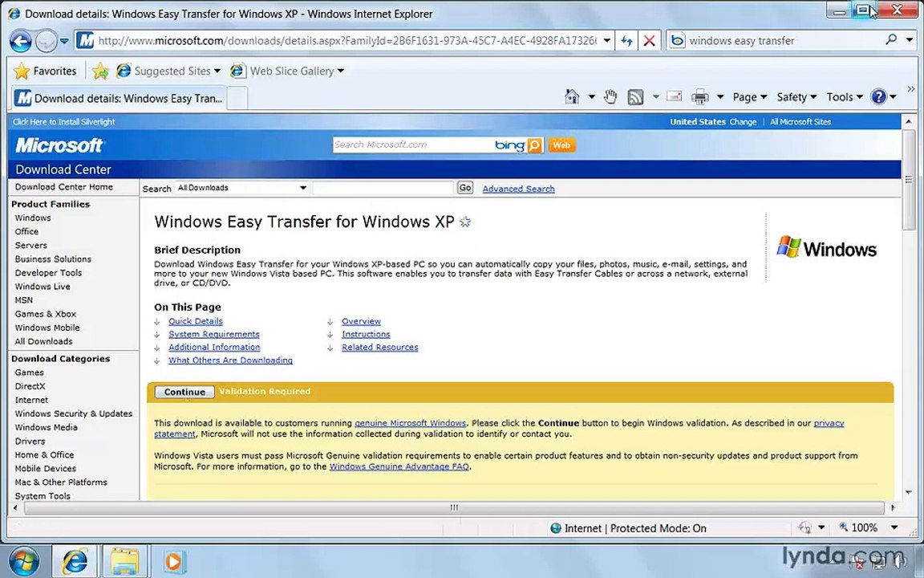Image resolution: width=924 pixels, height=578 pixels.
Task: Click the address bar URL field
Action: click(347, 41)
